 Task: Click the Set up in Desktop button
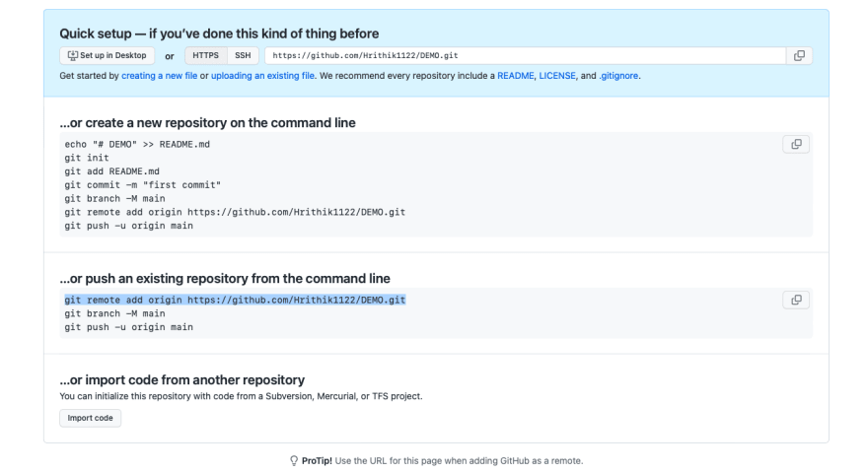pos(107,55)
